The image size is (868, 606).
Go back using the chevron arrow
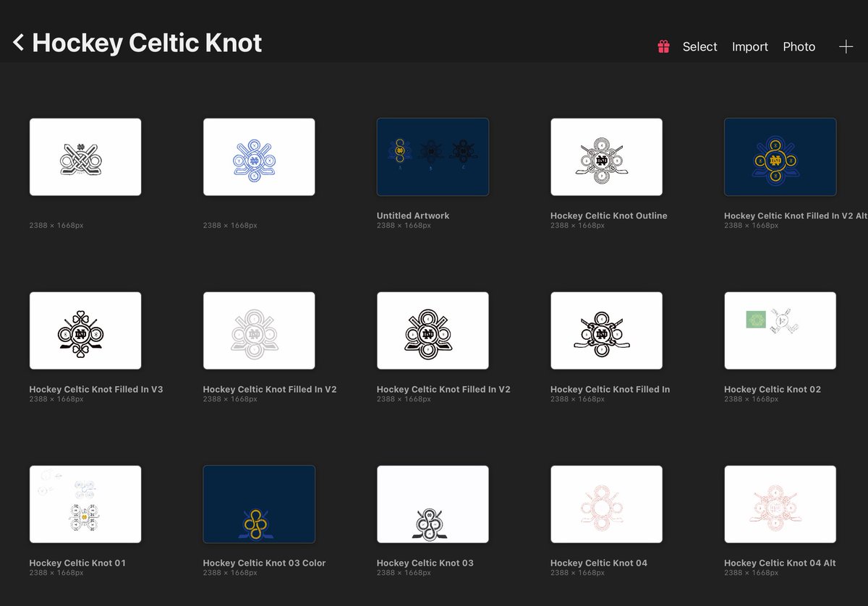19,43
